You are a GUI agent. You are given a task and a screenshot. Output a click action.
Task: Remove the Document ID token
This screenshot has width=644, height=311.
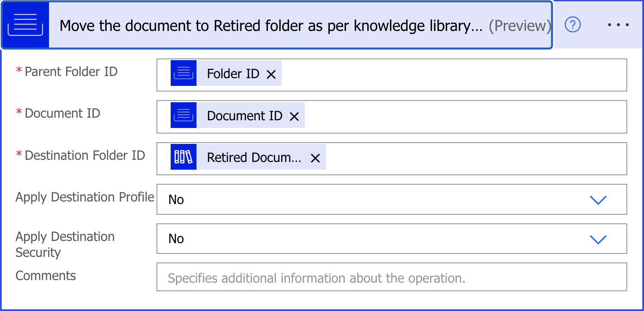tap(294, 116)
